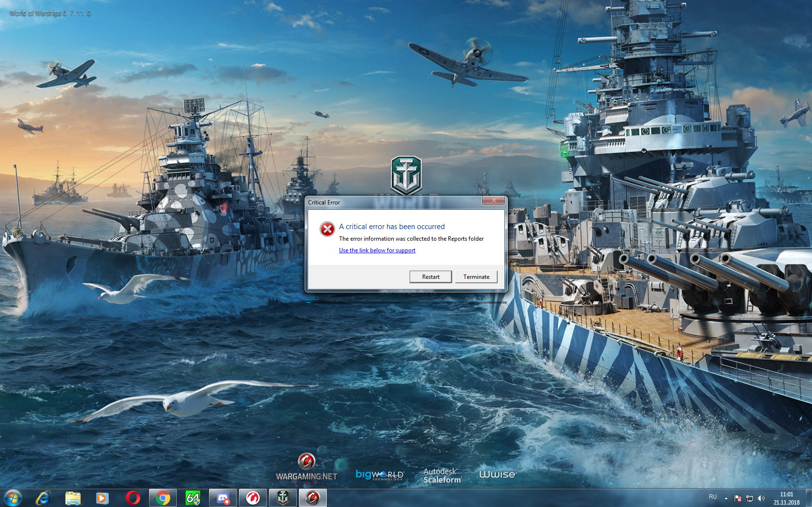Open the Windows Start menu
Image resolution: width=812 pixels, height=507 pixels.
13,498
